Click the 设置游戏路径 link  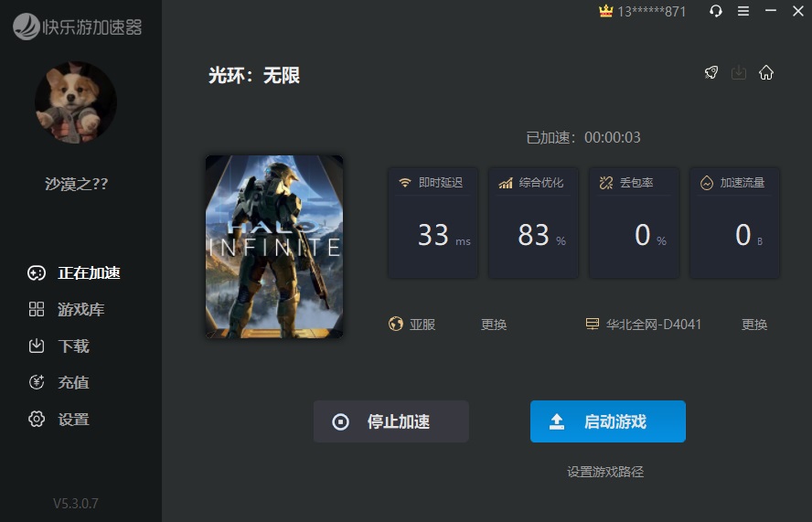click(x=605, y=472)
